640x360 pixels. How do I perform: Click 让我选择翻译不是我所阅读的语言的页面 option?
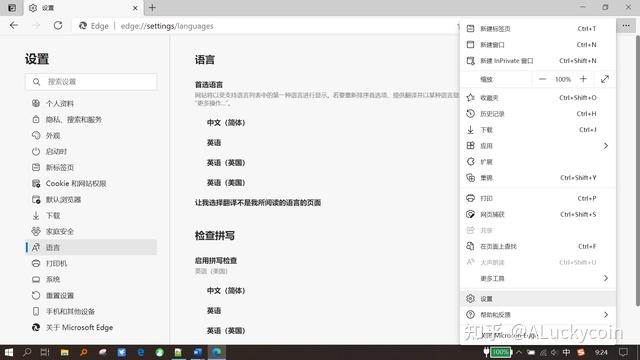click(258, 202)
